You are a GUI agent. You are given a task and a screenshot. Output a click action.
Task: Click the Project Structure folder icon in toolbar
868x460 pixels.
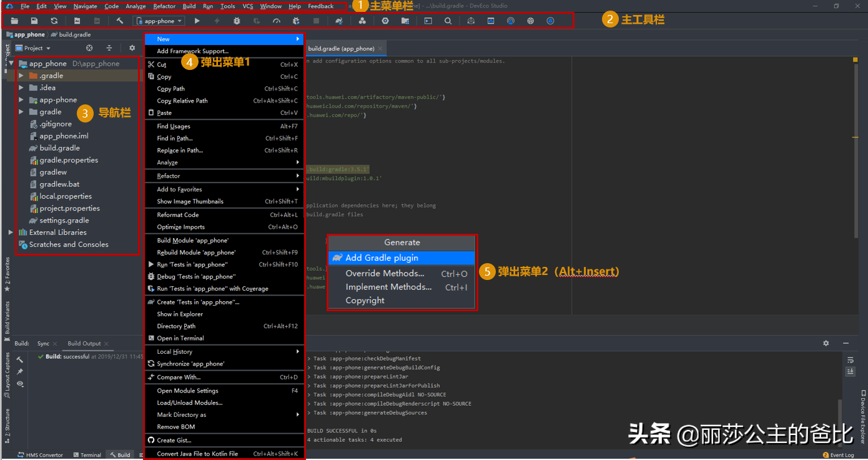(x=405, y=21)
